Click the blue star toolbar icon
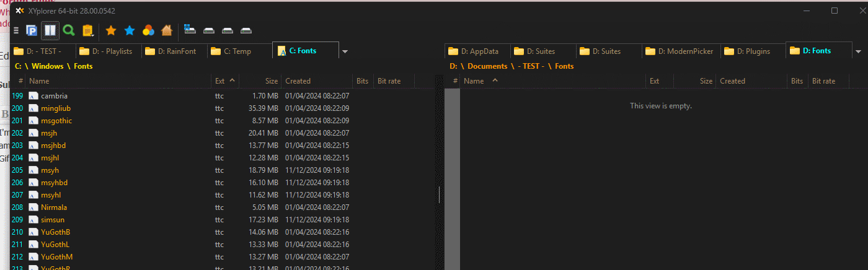The height and width of the screenshot is (270, 868). click(x=130, y=30)
